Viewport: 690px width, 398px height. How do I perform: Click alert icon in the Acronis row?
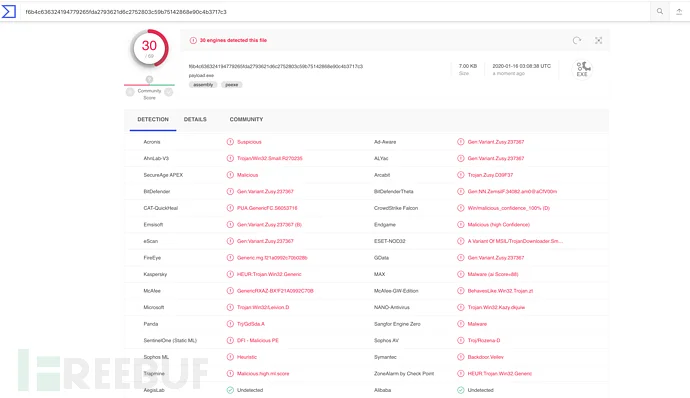click(x=230, y=142)
